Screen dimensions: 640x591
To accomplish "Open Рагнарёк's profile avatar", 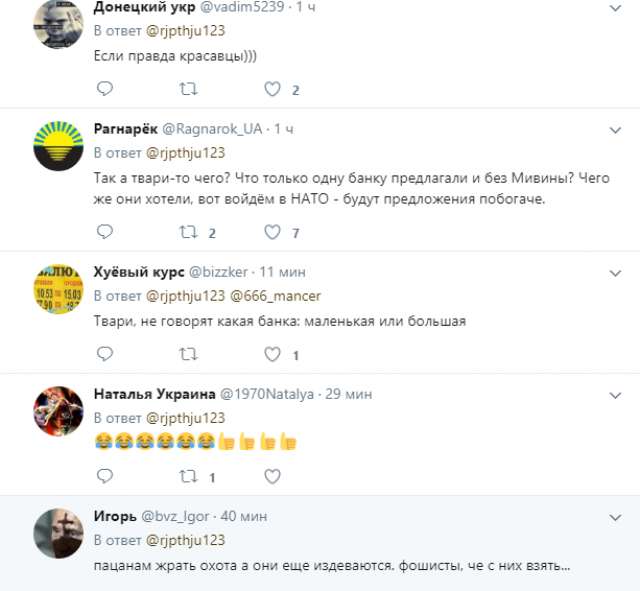I will tap(58, 147).
